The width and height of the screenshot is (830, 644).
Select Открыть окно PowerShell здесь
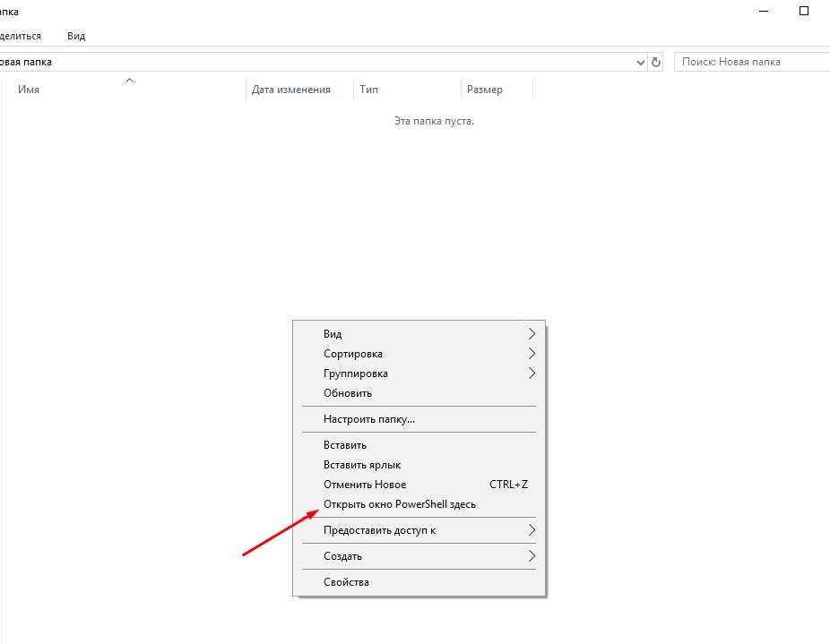(400, 504)
